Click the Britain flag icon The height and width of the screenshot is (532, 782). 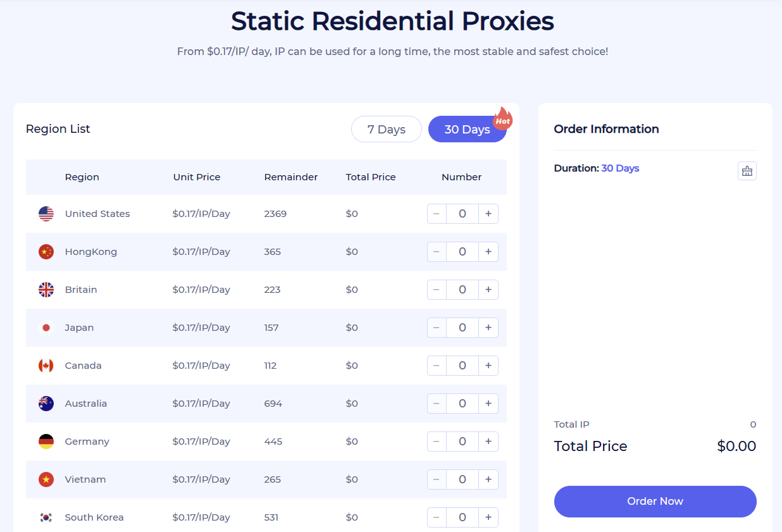pos(46,290)
